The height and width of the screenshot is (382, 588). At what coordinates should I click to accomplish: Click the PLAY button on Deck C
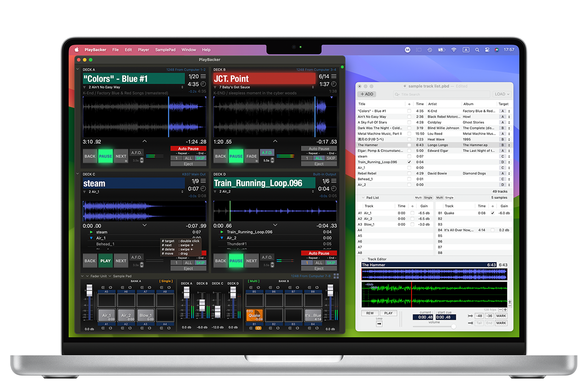pyautogui.click(x=106, y=261)
